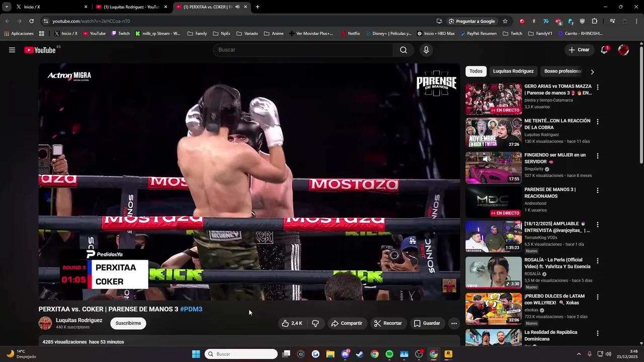Open PayPal: Resumen bookmark
The image size is (644, 362).
[478, 34]
